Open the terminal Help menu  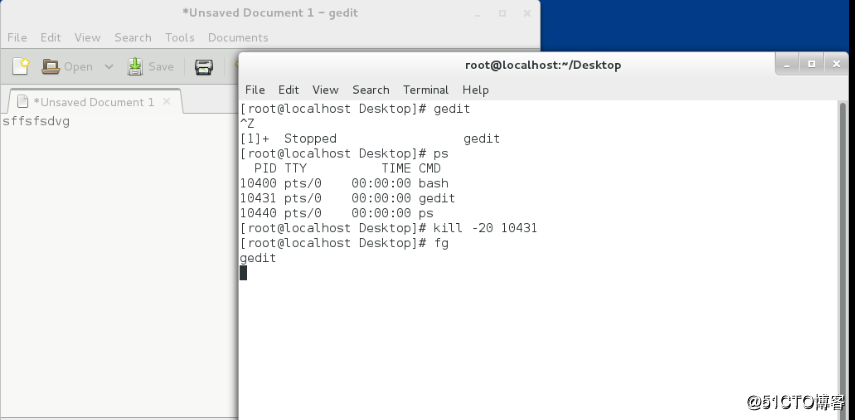coord(475,90)
